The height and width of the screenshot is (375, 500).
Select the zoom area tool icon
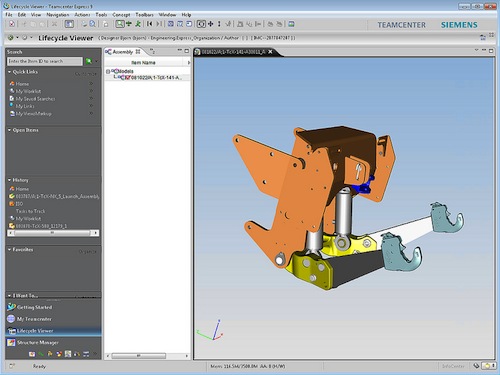pos(120,24)
